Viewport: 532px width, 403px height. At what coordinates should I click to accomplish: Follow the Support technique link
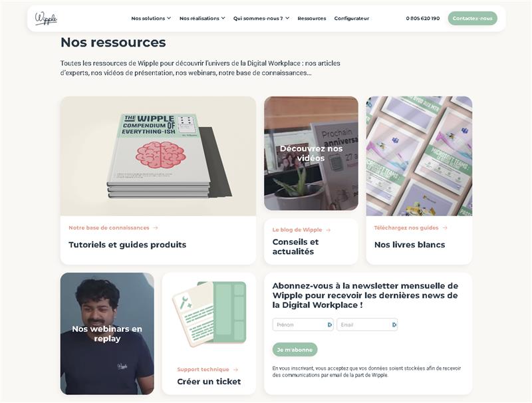[x=203, y=370]
